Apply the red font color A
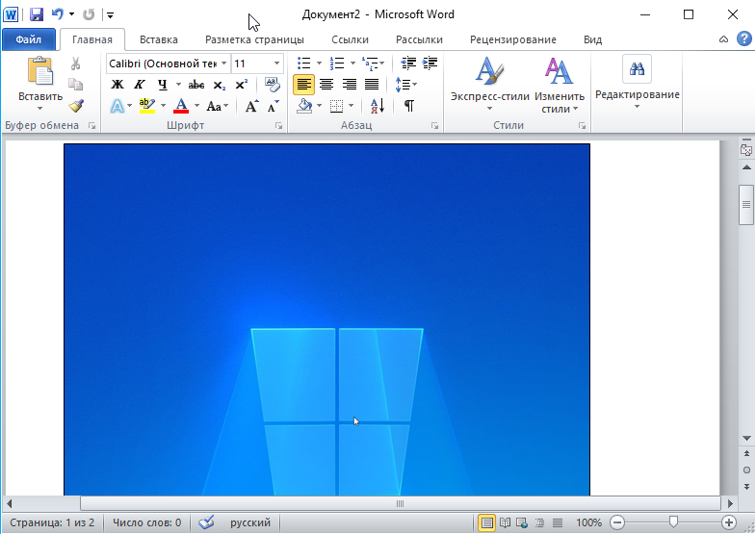Image resolution: width=756 pixels, height=534 pixels. (181, 106)
